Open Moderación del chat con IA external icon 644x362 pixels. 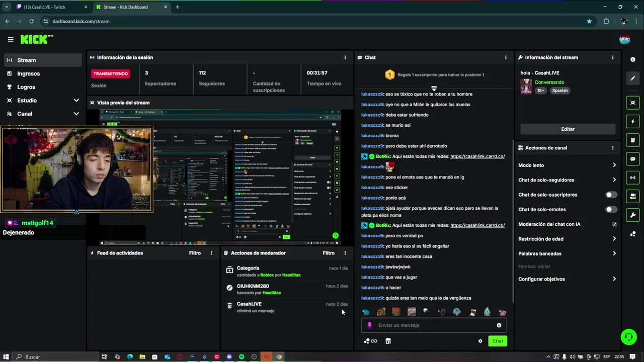point(614,224)
